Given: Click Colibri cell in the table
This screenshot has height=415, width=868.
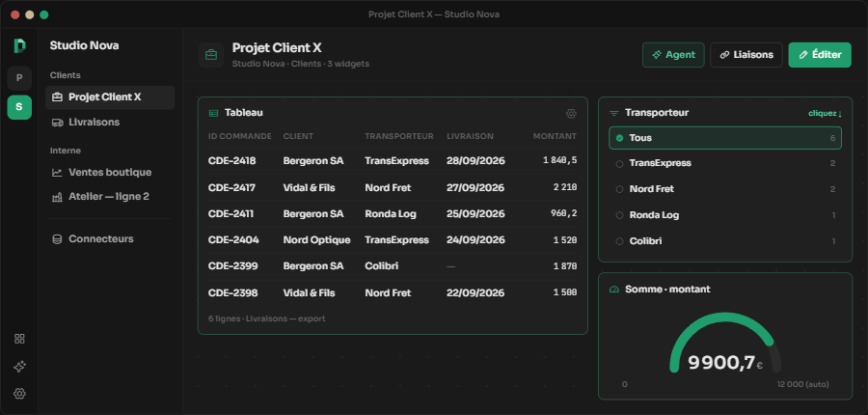Looking at the screenshot, I should coord(381,266).
